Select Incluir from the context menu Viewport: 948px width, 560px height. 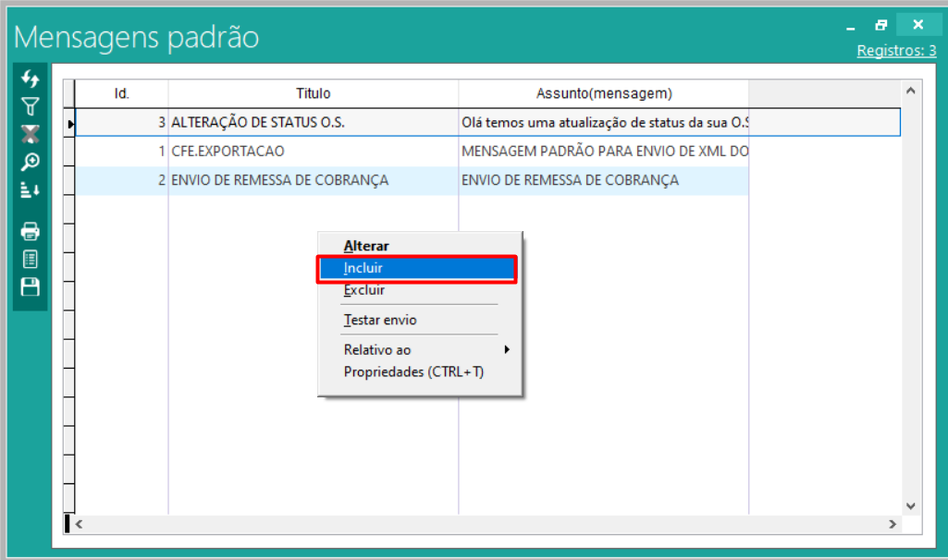coord(417,268)
